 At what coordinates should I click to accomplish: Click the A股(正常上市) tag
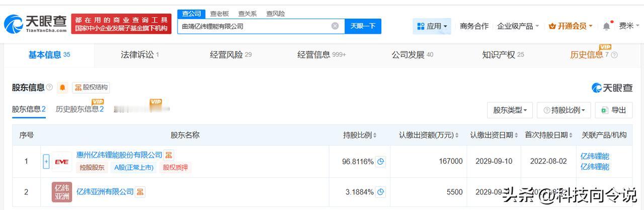[x=133, y=168]
